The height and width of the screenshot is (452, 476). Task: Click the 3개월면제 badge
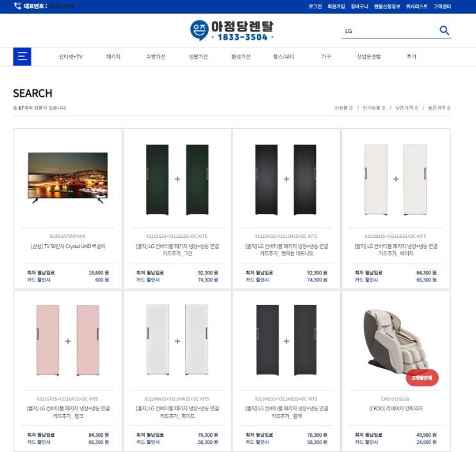[422, 378]
